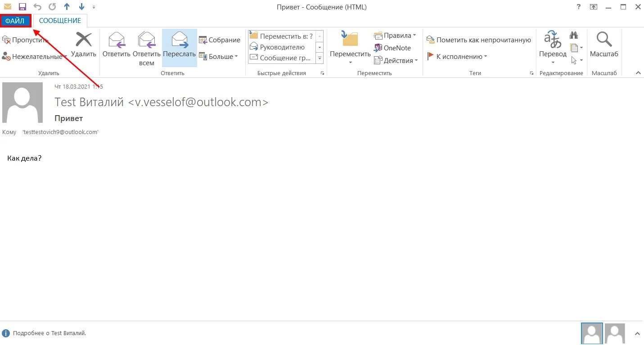The width and height of the screenshot is (644, 345).
Task: Open the Действия dropdown menu
Action: pos(396,60)
